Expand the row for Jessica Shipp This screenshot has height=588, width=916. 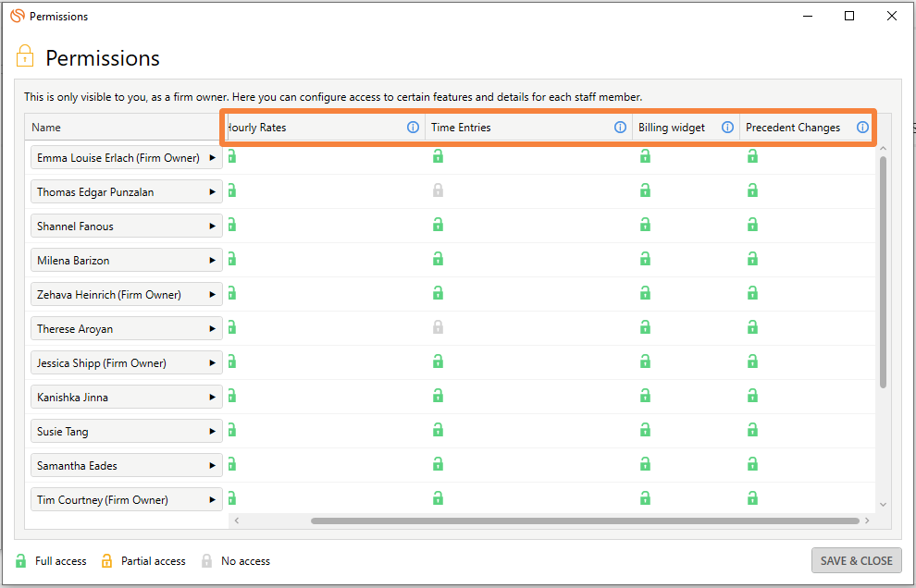[213, 362]
